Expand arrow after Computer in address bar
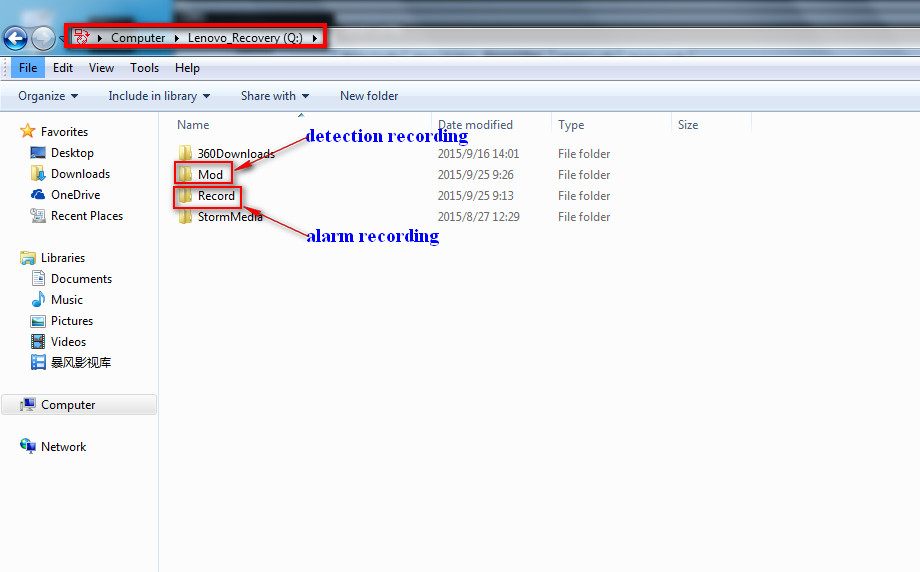Viewport: 920px width, 572px height. click(177, 38)
